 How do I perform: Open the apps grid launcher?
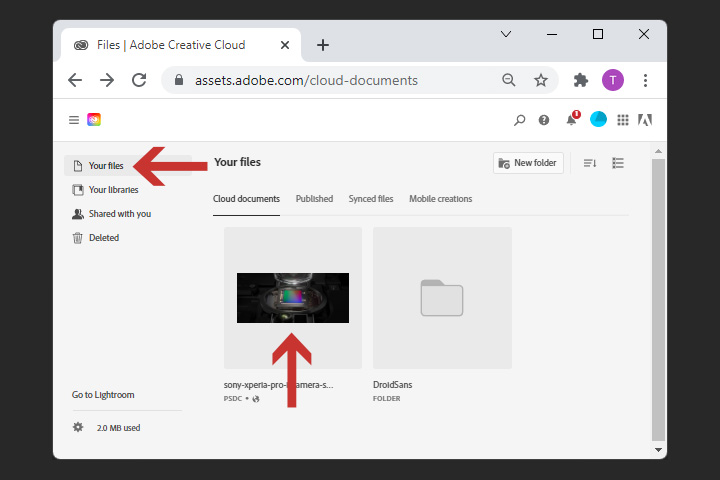pyautogui.click(x=623, y=120)
